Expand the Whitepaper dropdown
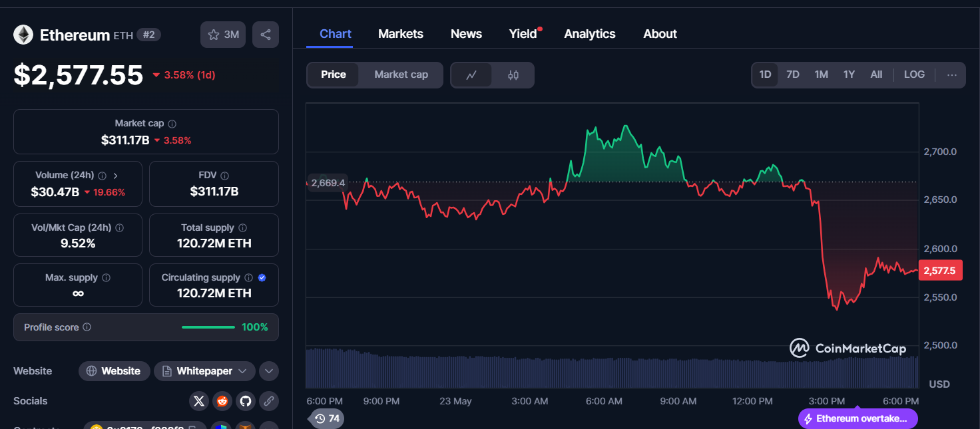Image resolution: width=980 pixels, height=429 pixels. (x=242, y=371)
